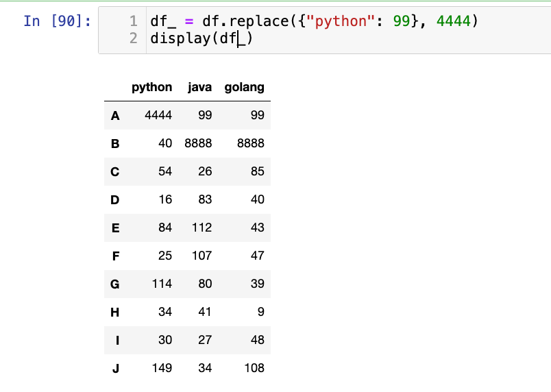The image size is (551, 392).
Task: Click row index label J
Action: (115, 368)
